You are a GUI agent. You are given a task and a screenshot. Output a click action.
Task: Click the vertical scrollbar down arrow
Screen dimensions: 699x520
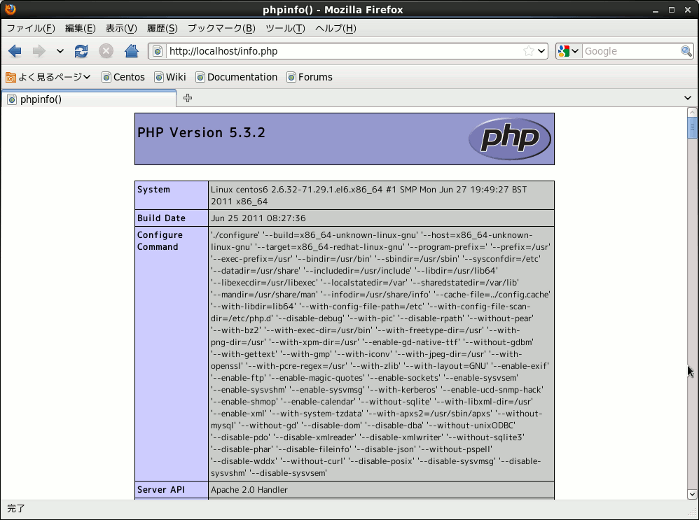(692, 493)
